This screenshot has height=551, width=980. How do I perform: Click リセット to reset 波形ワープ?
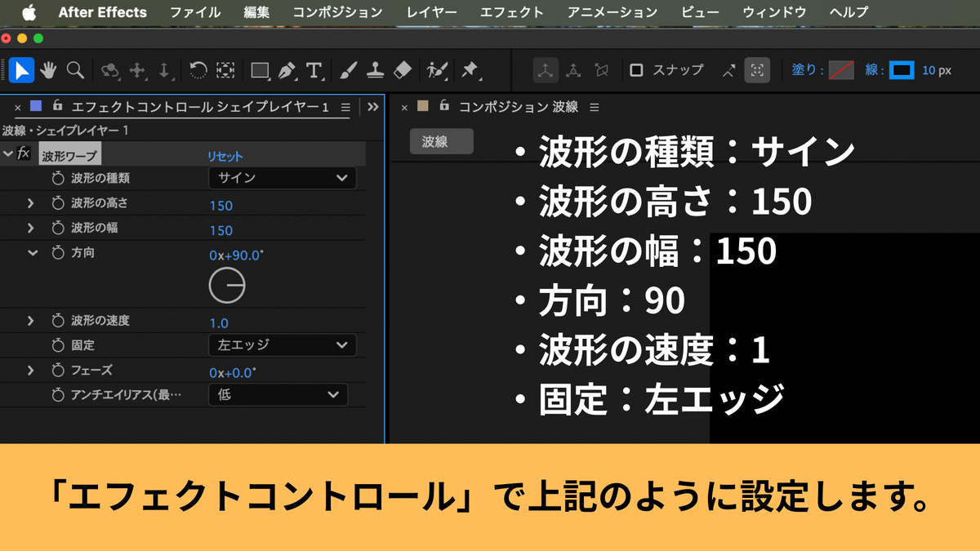click(225, 156)
